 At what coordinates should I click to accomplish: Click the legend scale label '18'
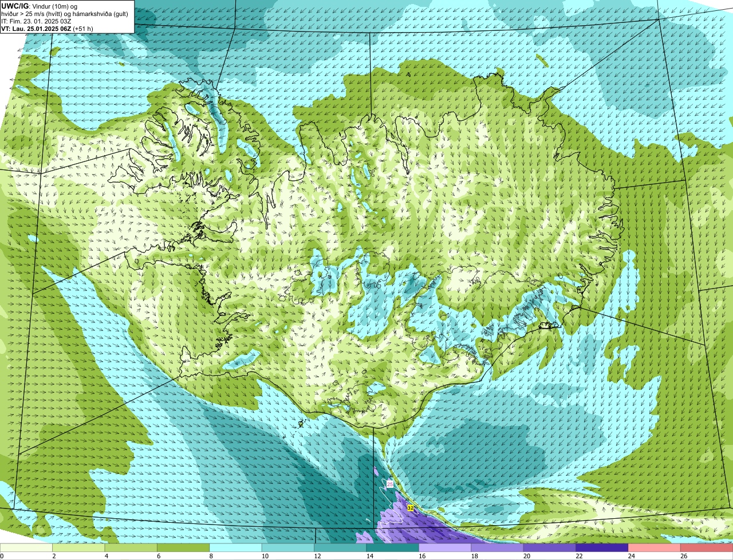click(x=475, y=556)
